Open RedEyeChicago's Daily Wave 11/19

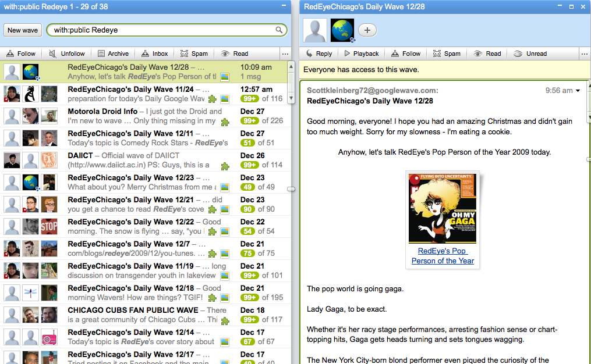pos(146,270)
